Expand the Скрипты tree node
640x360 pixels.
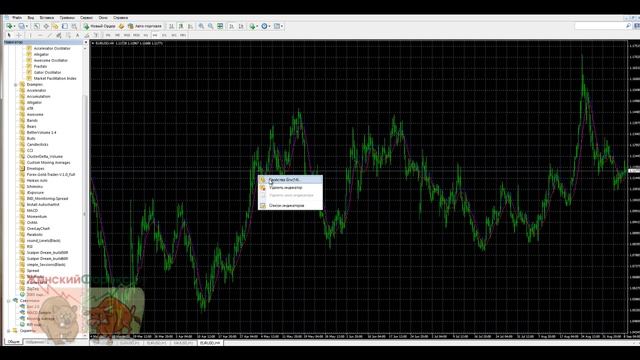coord(9,331)
